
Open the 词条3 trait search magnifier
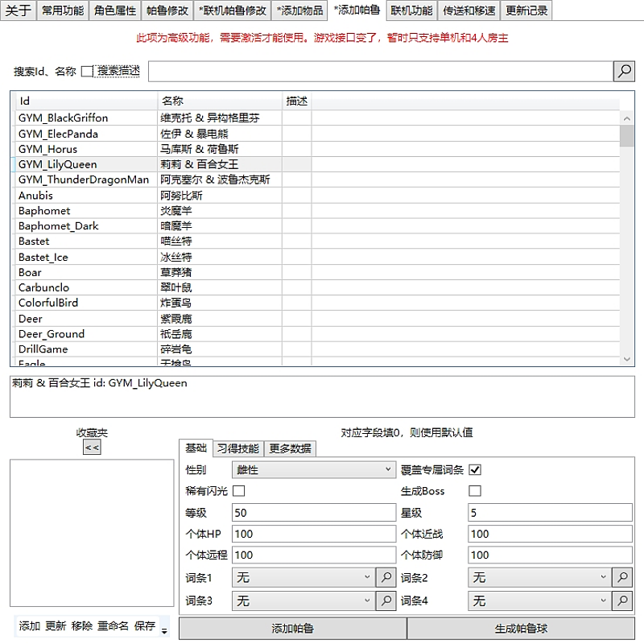point(385,599)
